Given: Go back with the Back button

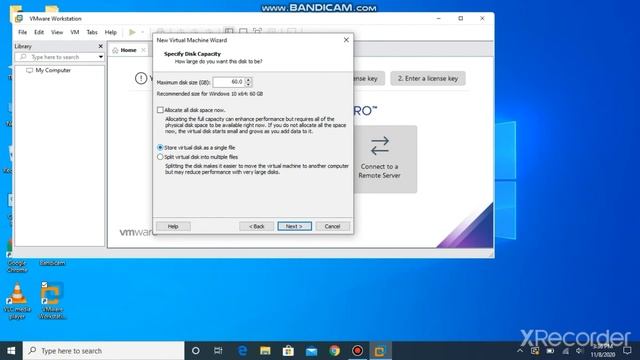Looking at the screenshot, I should click(x=257, y=226).
